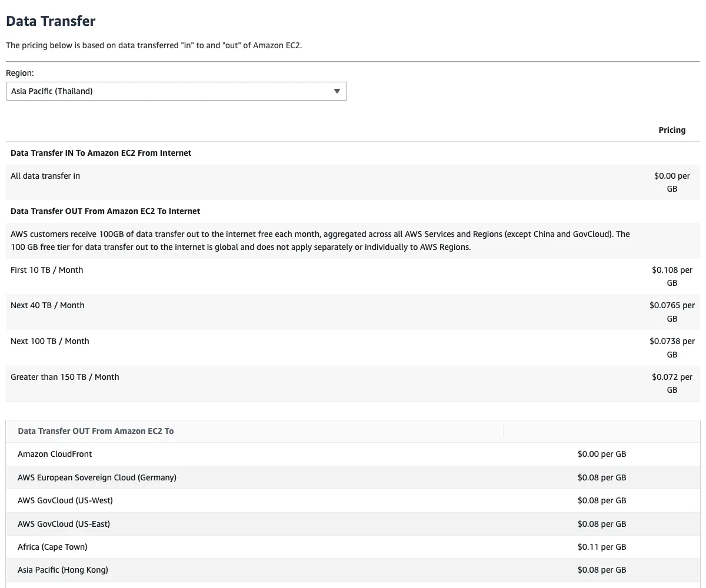
Task: Click the "AWS GovCloud (US-East)" row name
Action: pyautogui.click(x=64, y=524)
